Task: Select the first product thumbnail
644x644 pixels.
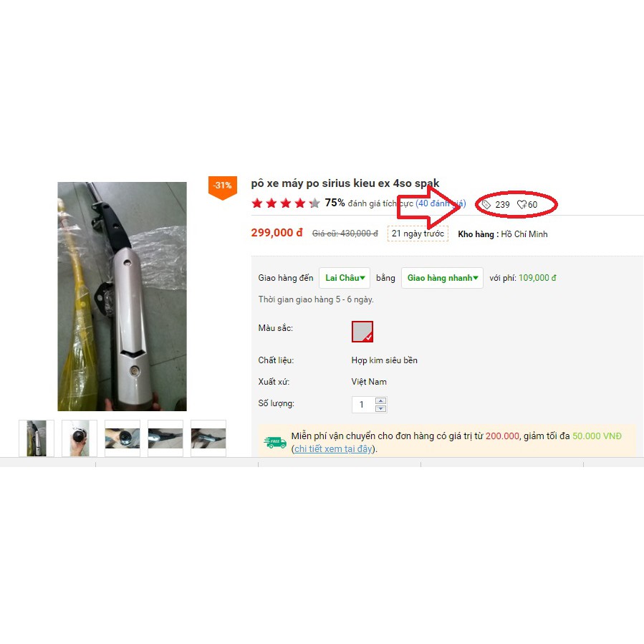Action: (x=37, y=438)
